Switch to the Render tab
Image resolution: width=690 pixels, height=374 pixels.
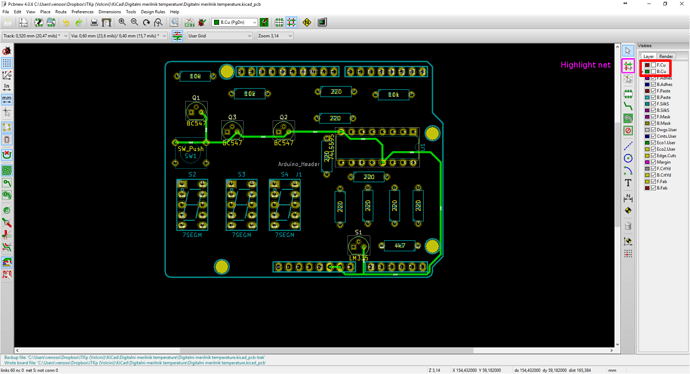click(x=665, y=56)
